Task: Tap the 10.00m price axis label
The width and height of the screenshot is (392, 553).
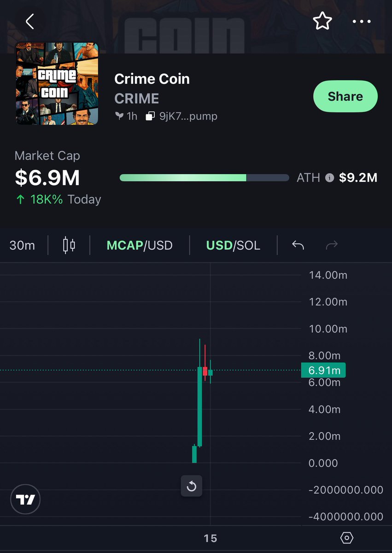Action: click(328, 329)
